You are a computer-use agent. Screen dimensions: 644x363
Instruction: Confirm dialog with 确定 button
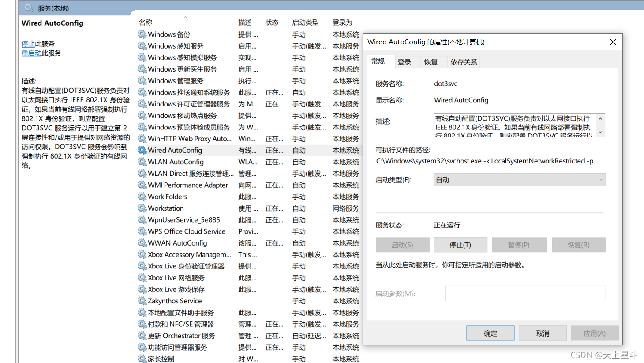pyautogui.click(x=490, y=333)
